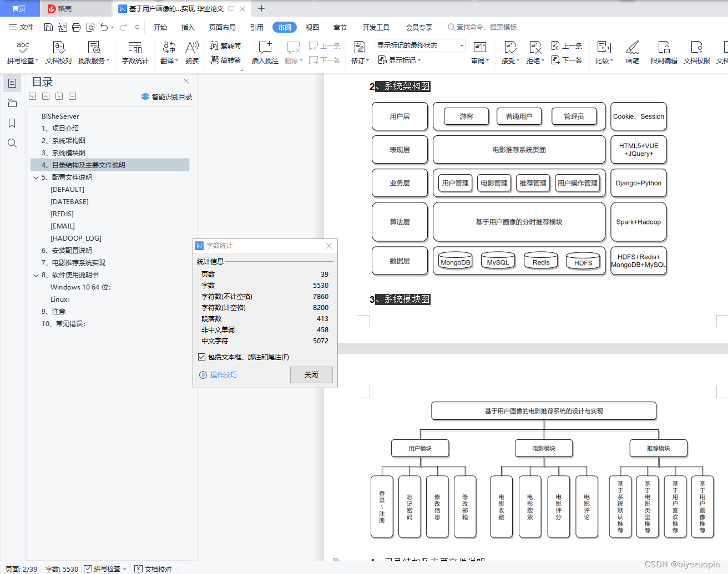The width and height of the screenshot is (728, 574).
Task: Reject change (拒绝) button
Action: [535, 53]
